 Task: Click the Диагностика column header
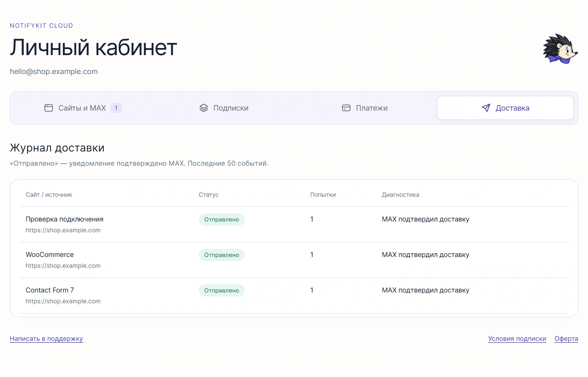click(x=400, y=195)
